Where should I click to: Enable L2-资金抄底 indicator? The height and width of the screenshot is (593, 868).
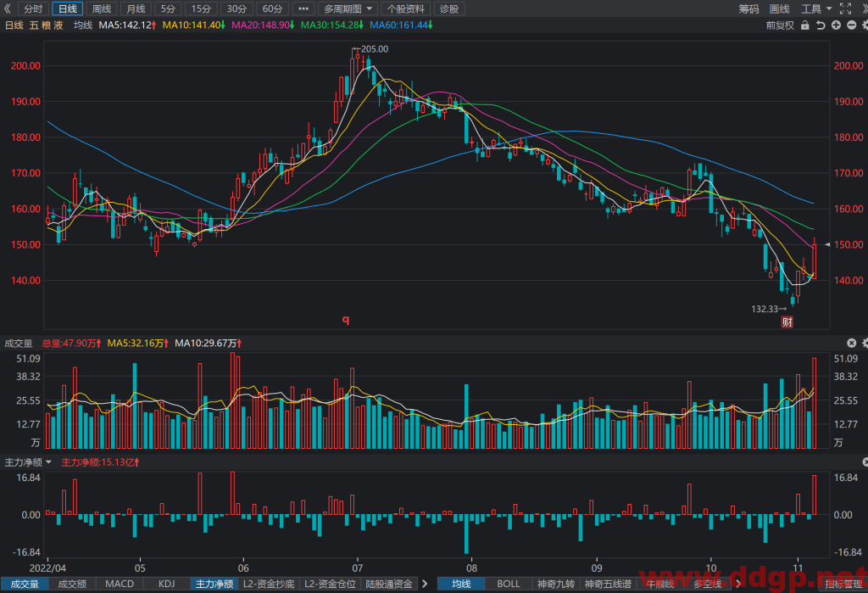point(269,584)
